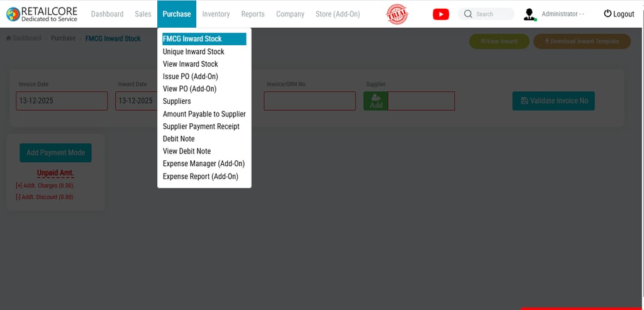Open Debit Note menu entry
This screenshot has width=644, height=310.
coord(179,139)
